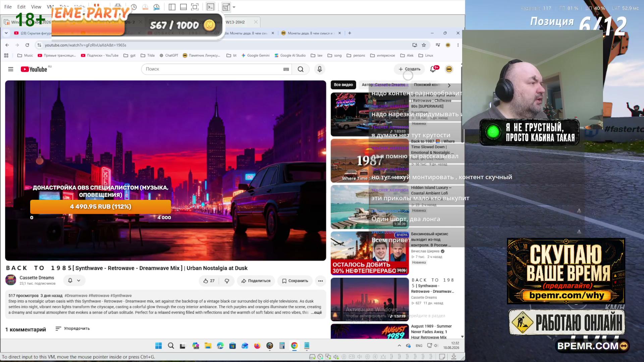Open the Edit menu in the VM window
This screenshot has width=644, height=362.
[x=21, y=7]
